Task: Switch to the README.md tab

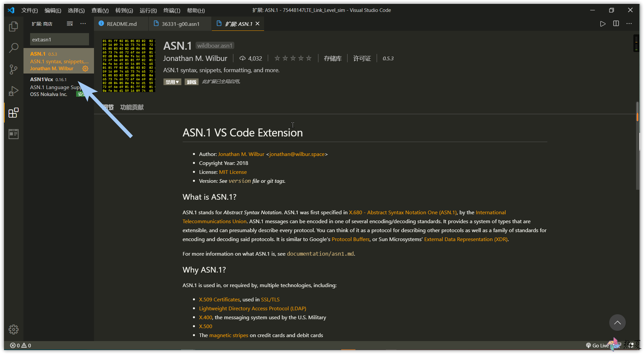Action: tap(121, 24)
